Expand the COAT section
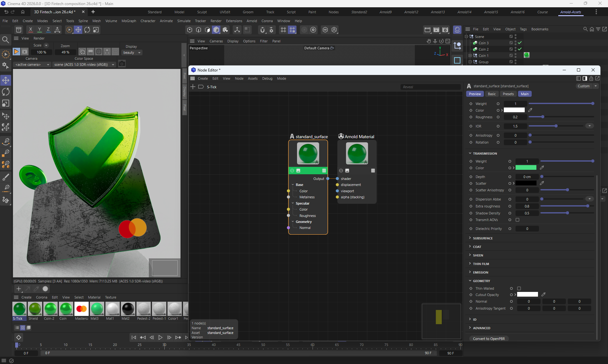The image size is (608, 364). (x=477, y=247)
